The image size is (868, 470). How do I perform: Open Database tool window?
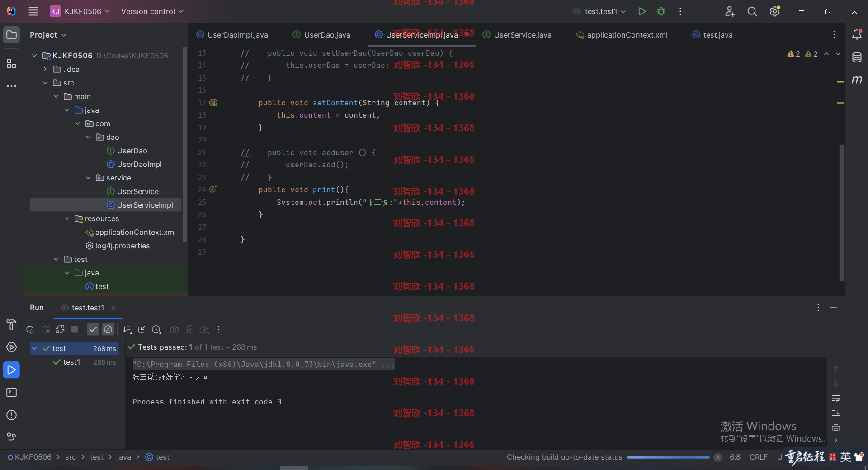[x=857, y=57]
